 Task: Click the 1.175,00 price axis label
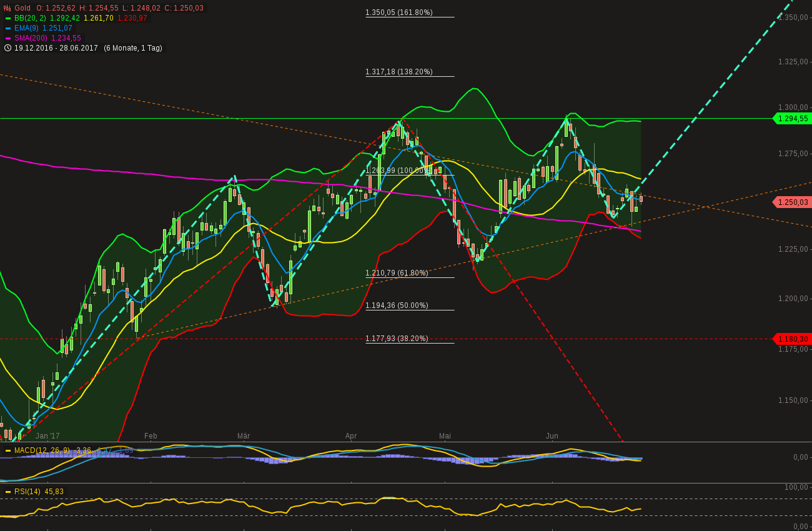click(x=793, y=349)
